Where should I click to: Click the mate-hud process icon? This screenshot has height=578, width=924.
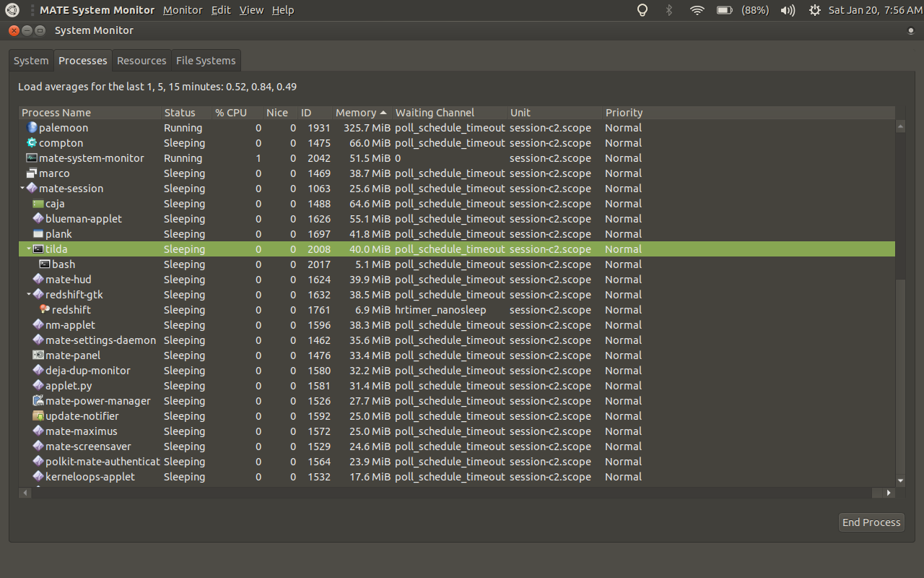38,280
